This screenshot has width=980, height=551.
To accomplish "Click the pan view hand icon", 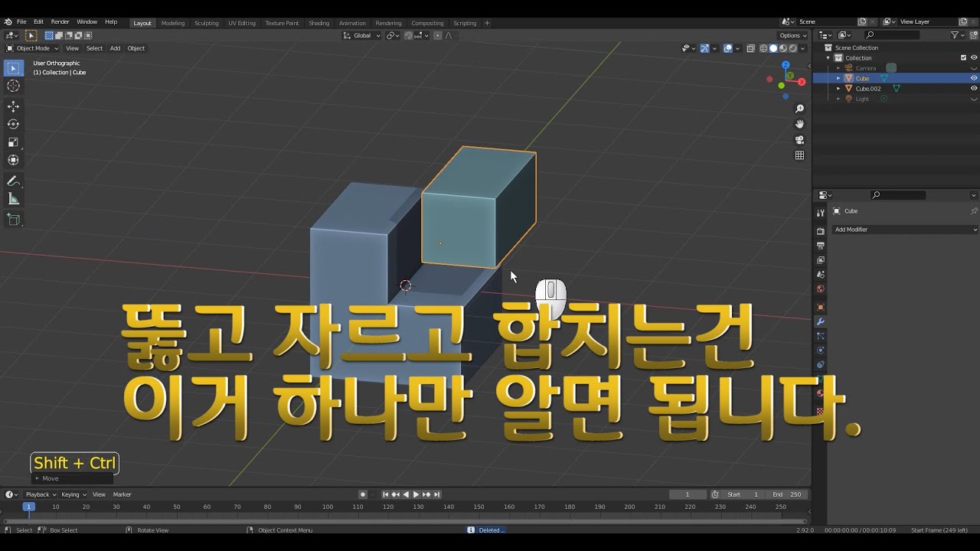I will point(799,124).
